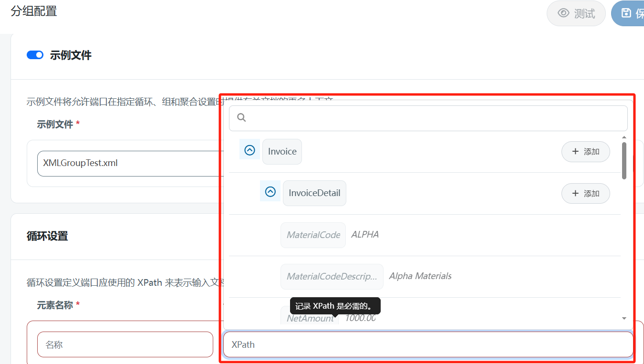Collapse the InvoiceDetail node using its chevron
This screenshot has height=364, width=644.
[270, 191]
